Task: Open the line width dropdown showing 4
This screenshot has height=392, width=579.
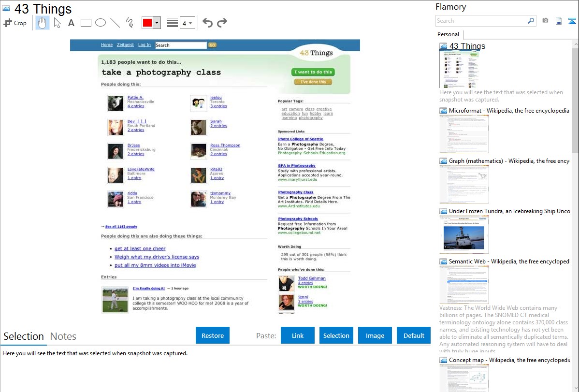Action: click(x=188, y=23)
